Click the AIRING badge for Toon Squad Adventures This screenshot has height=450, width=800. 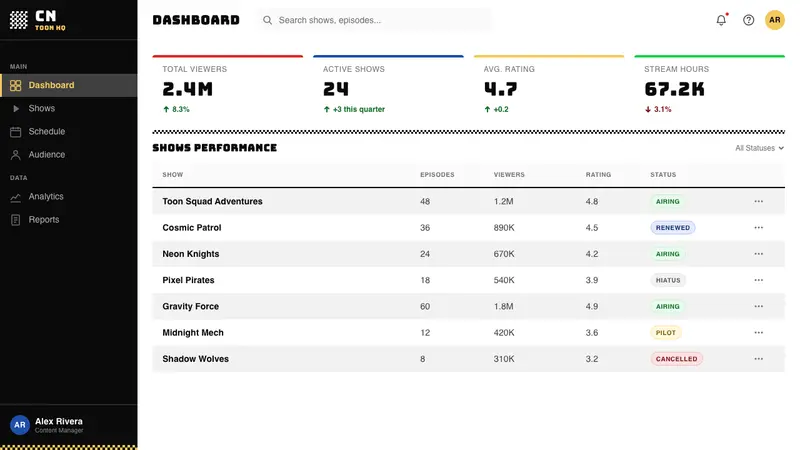click(667, 202)
